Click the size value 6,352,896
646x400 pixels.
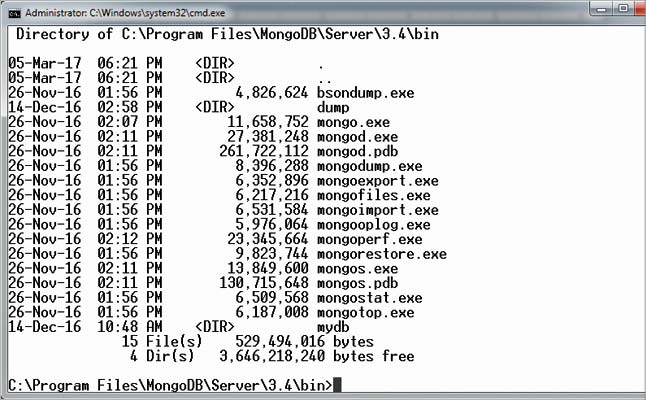272,181
